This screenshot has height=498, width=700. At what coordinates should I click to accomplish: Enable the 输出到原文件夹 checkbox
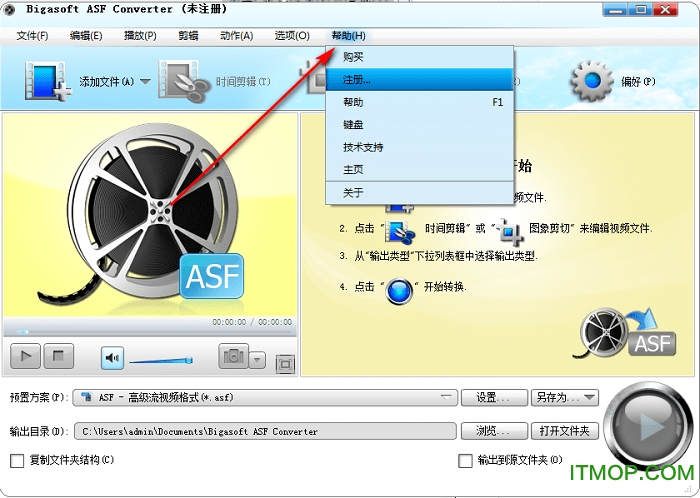click(x=465, y=461)
